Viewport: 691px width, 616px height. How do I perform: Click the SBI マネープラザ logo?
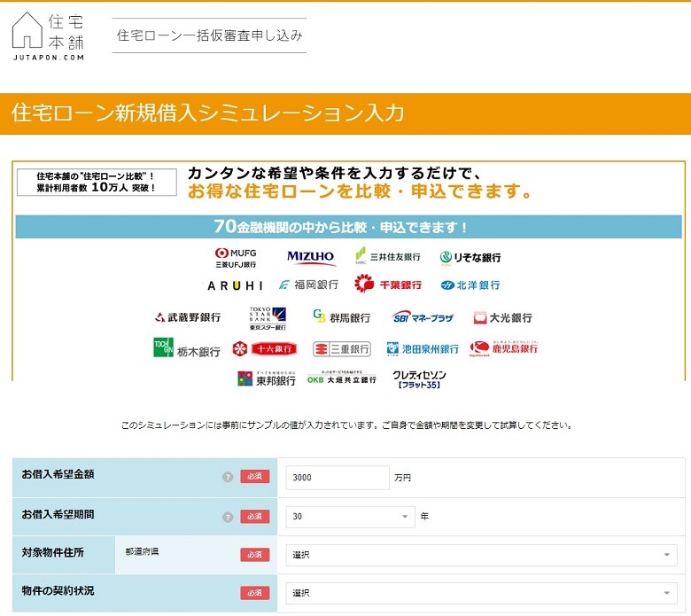pyautogui.click(x=423, y=317)
